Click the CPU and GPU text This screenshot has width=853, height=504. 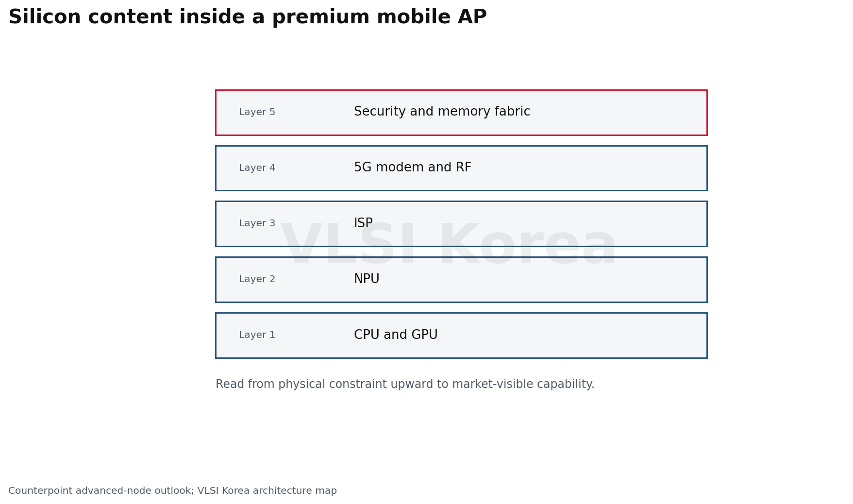396,335
